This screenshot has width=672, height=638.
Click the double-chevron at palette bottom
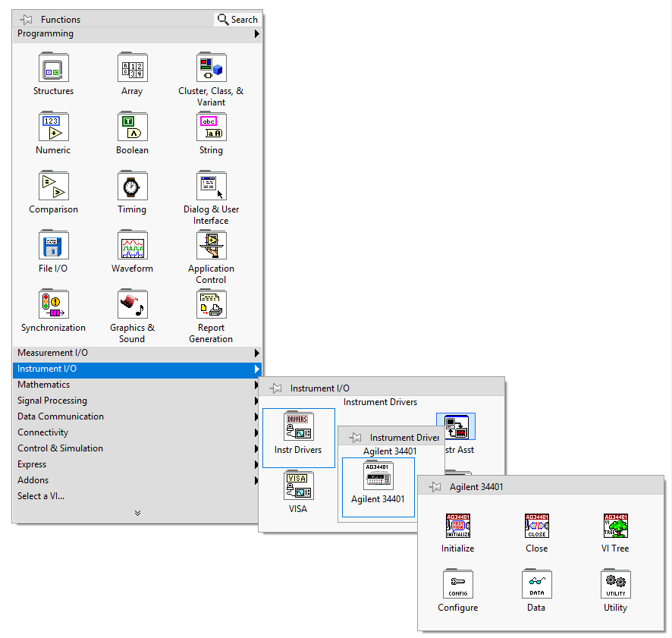(x=137, y=513)
